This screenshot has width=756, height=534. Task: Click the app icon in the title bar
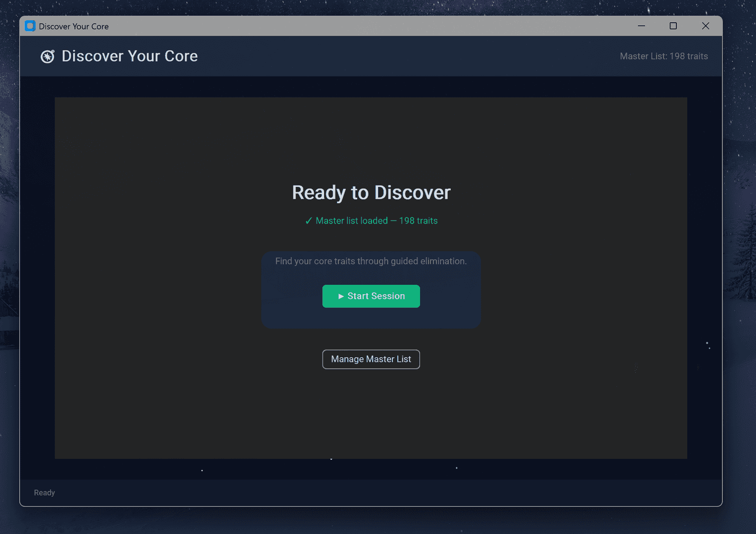[30, 26]
